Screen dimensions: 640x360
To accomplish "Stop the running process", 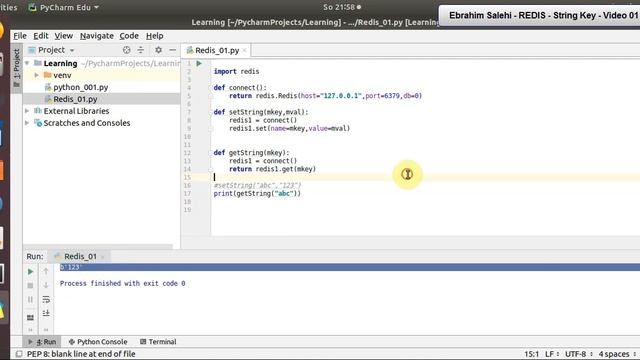I will coord(30,286).
